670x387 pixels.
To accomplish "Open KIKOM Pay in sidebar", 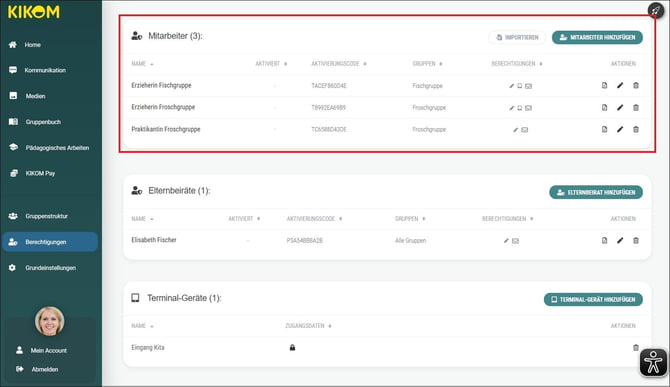I will tap(33, 173).
